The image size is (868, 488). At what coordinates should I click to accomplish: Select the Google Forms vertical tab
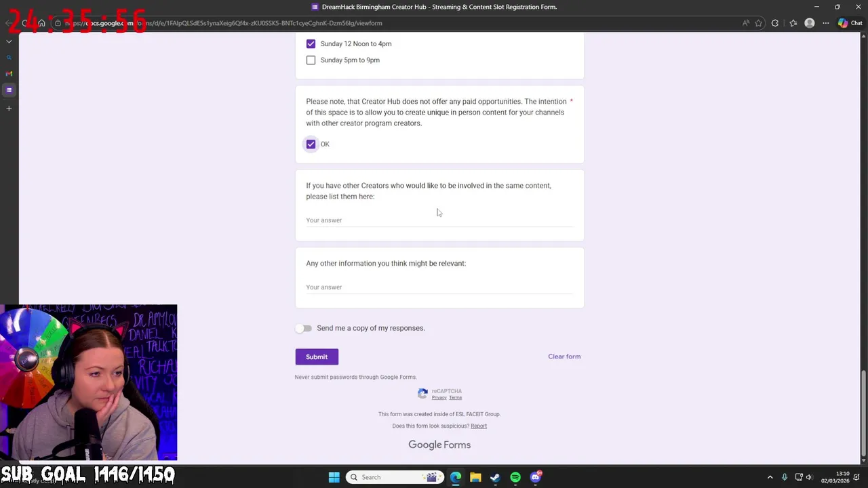click(9, 90)
